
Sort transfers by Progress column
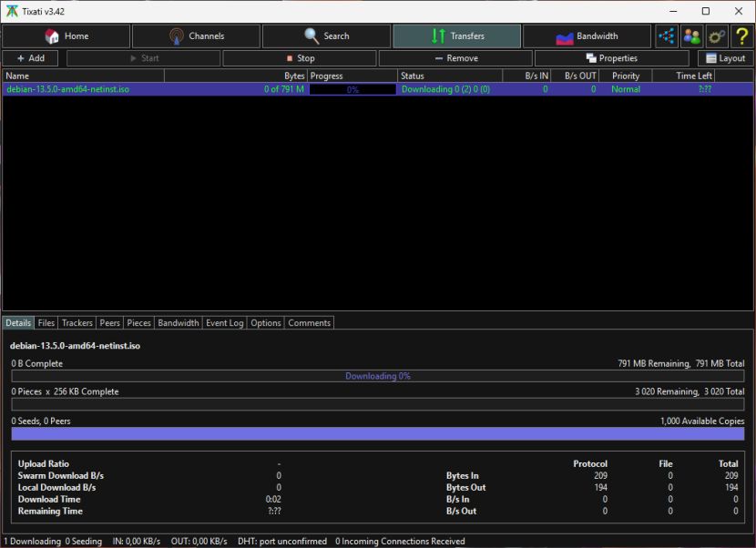[x=352, y=76]
